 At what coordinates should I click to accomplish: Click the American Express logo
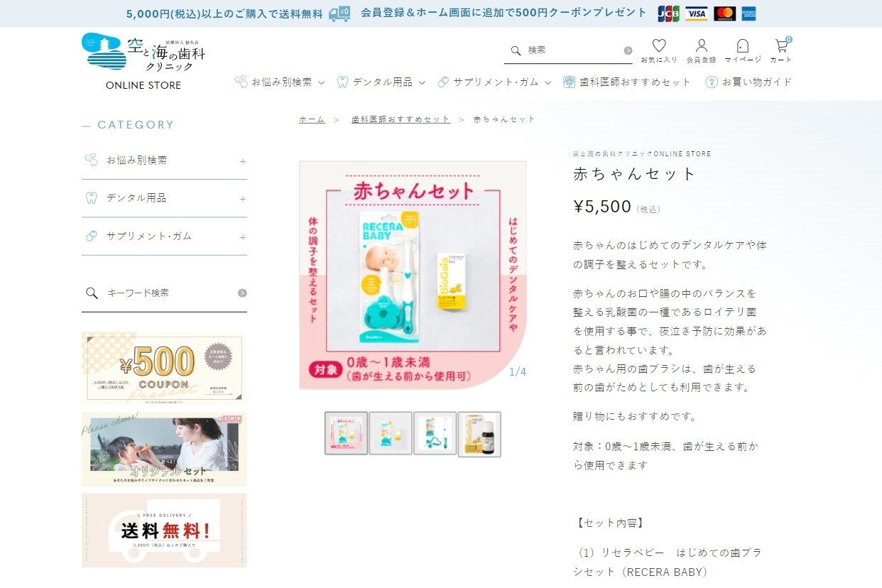pos(748,13)
